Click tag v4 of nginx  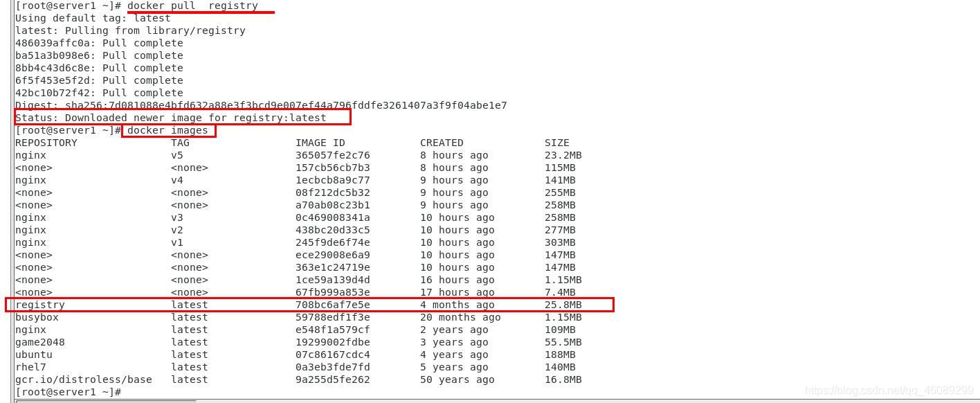[x=177, y=180]
